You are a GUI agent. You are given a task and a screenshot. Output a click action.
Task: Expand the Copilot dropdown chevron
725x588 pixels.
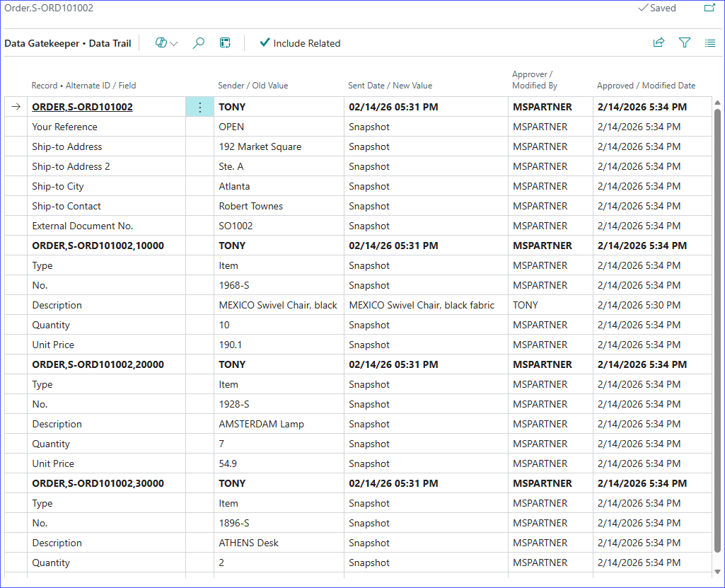(174, 44)
